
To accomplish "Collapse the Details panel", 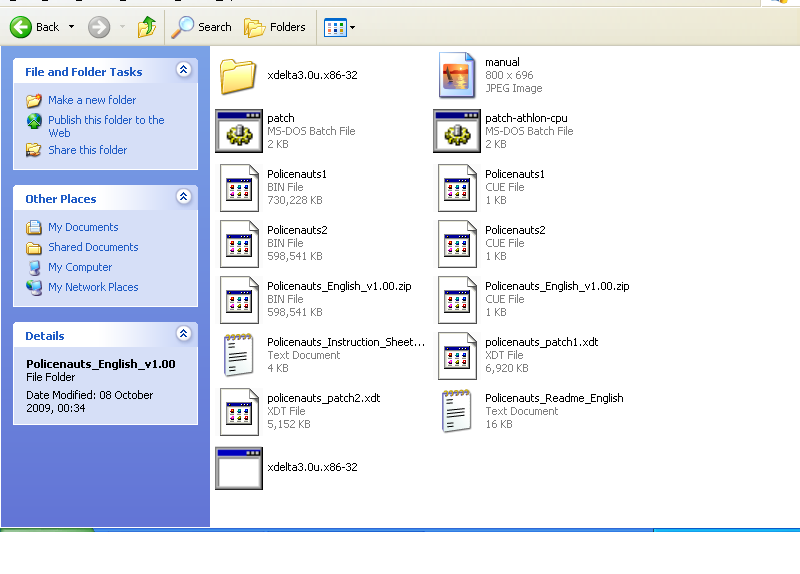I will (x=184, y=334).
